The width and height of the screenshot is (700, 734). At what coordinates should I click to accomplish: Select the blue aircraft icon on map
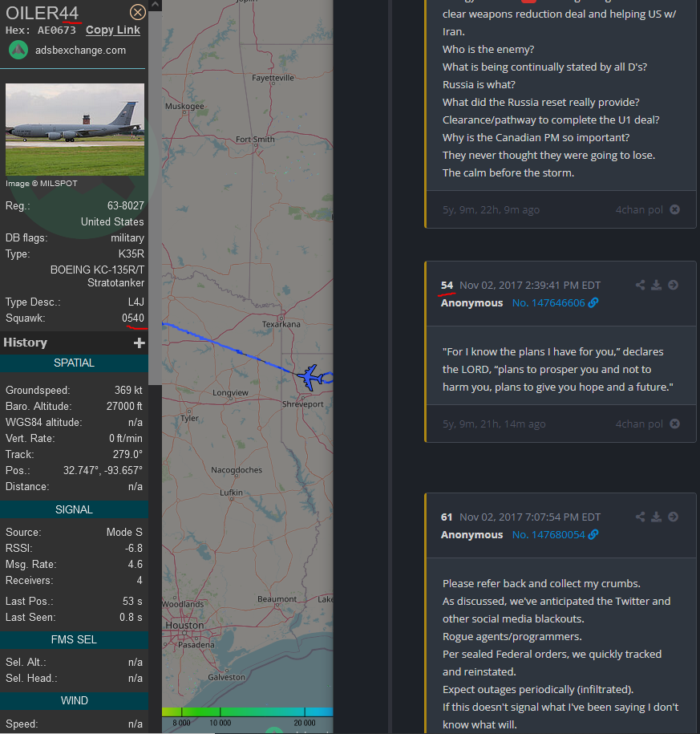(x=310, y=377)
